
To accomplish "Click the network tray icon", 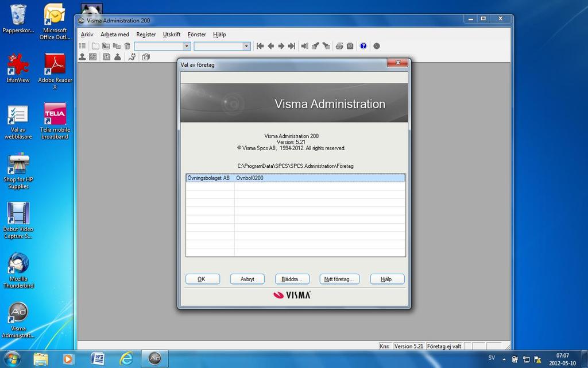I will (526, 359).
